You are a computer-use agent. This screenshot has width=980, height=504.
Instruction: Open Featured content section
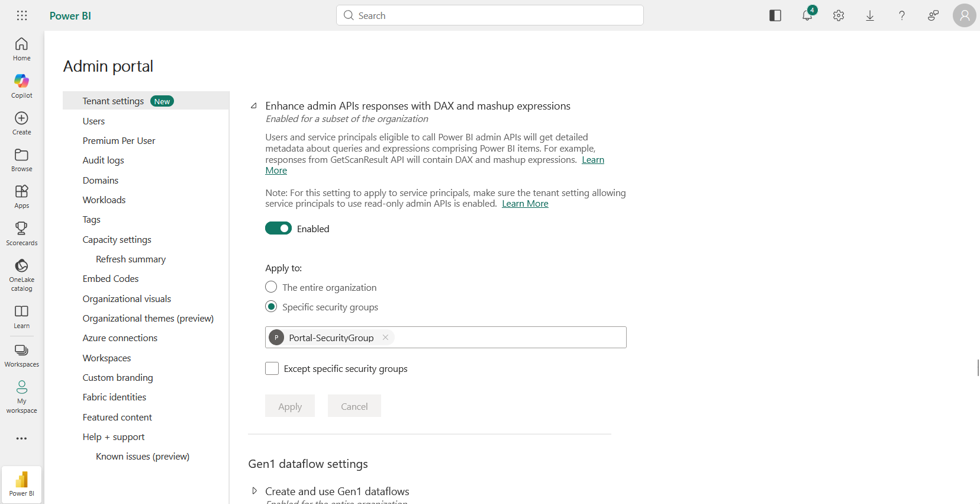tap(117, 417)
